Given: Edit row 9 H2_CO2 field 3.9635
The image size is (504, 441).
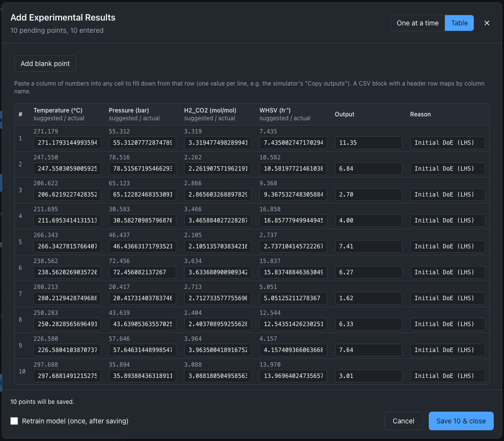Looking at the screenshot, I should [218, 350].
